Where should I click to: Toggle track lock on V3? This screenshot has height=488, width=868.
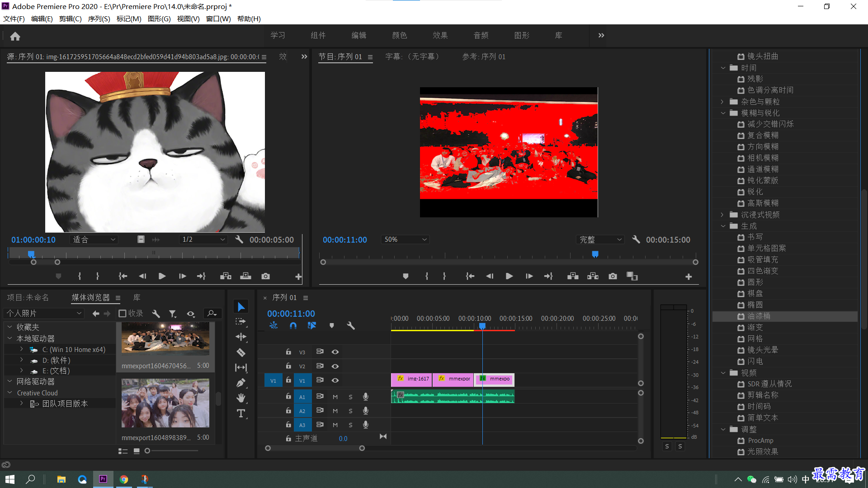tap(288, 352)
